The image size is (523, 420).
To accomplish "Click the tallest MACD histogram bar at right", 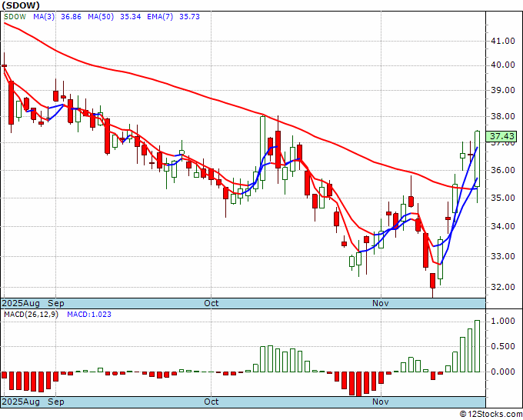I will tap(478, 346).
